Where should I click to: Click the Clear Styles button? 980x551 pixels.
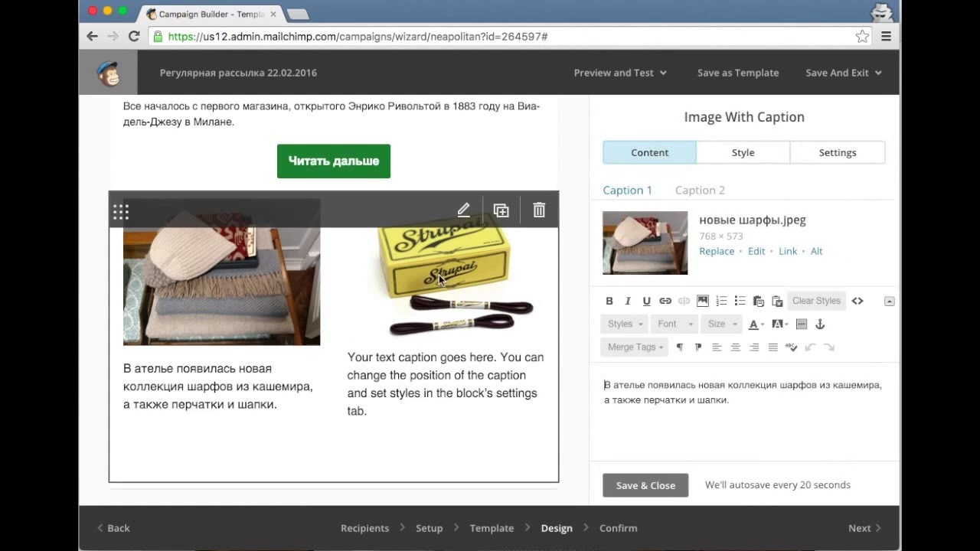[x=816, y=301]
